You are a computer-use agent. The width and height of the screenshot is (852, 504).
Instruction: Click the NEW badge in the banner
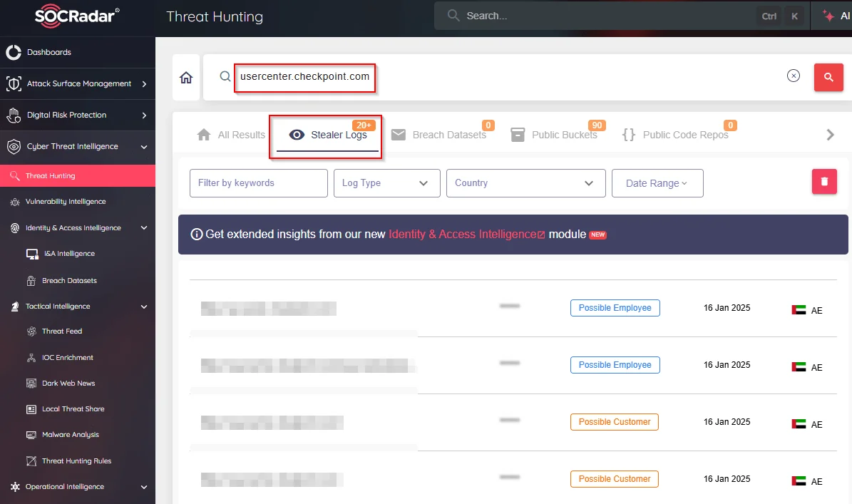[597, 235]
